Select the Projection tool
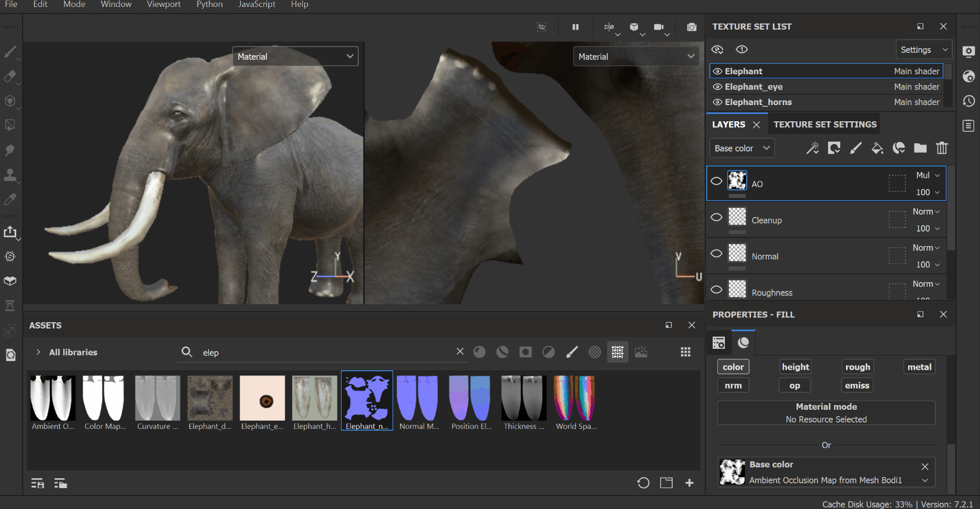Viewport: 980px width, 509px height. [10, 101]
